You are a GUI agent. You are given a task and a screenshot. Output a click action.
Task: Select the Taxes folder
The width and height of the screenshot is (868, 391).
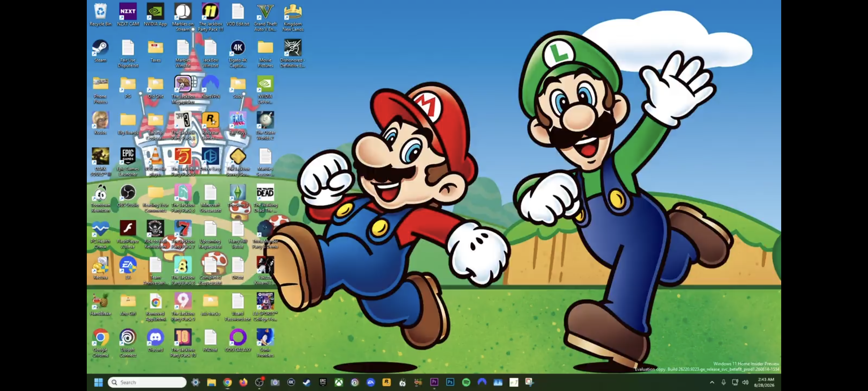point(156,51)
